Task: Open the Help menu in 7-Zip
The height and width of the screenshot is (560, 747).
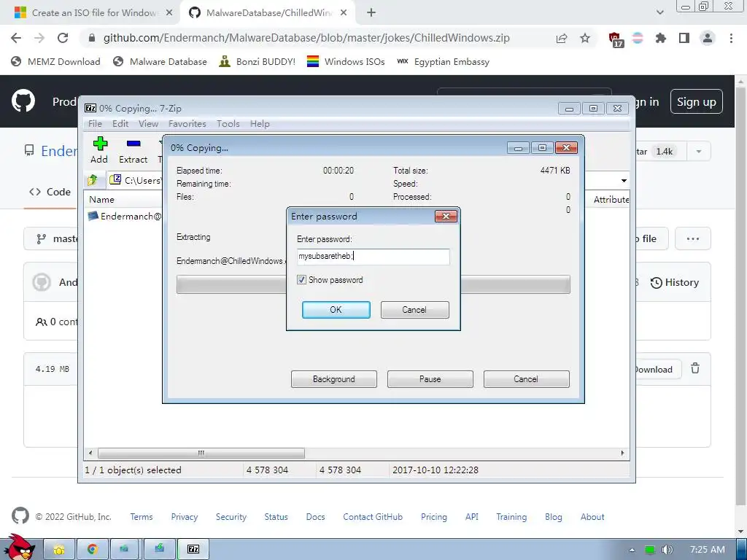Action: [260, 123]
